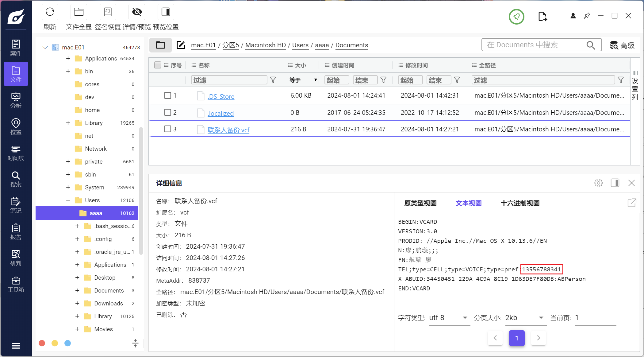Click the Users breadcrumb link

300,45
